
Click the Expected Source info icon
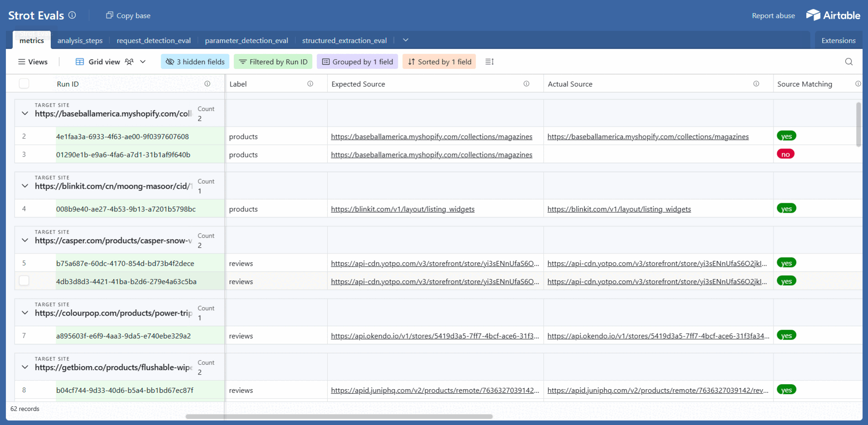pyautogui.click(x=526, y=83)
